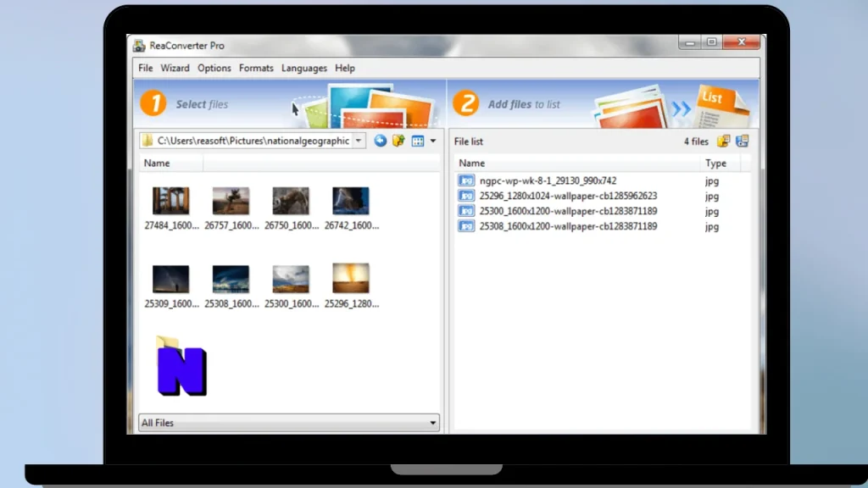Click the 4 files count label
The height and width of the screenshot is (488, 868).
click(696, 141)
